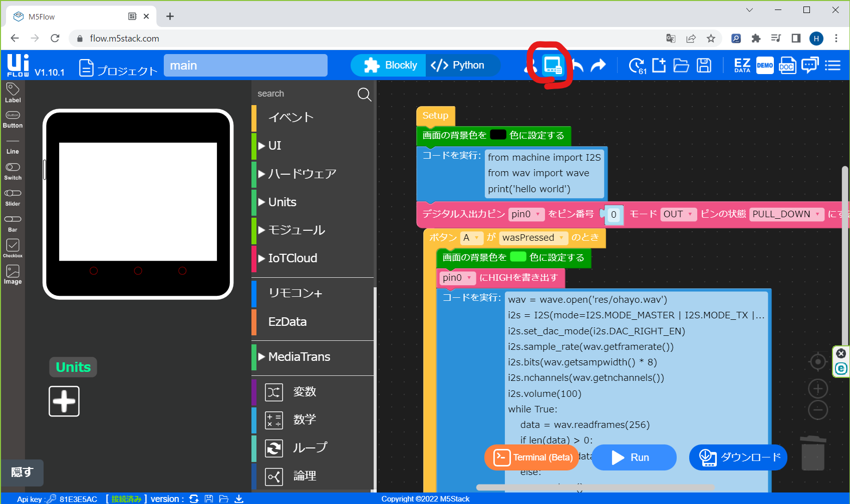Click the redo arrow in toolbar
Screen dimensions: 850x504
tap(599, 66)
